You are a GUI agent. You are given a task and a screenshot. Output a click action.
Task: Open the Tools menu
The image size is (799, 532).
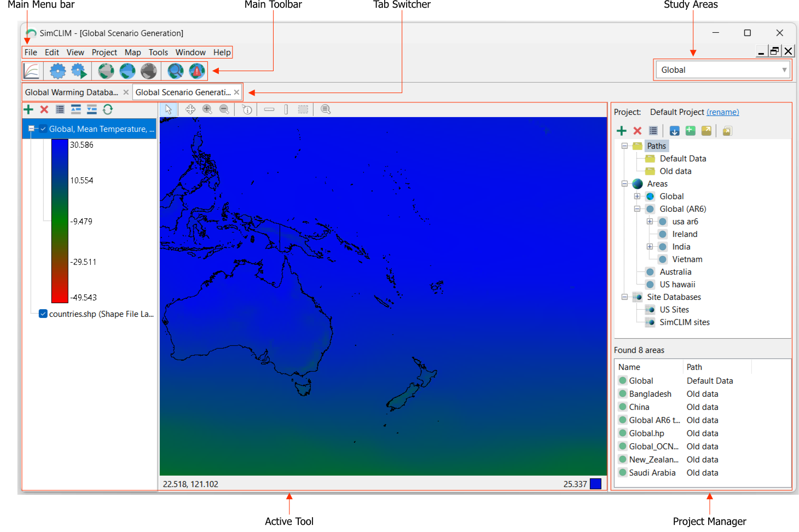[158, 53]
